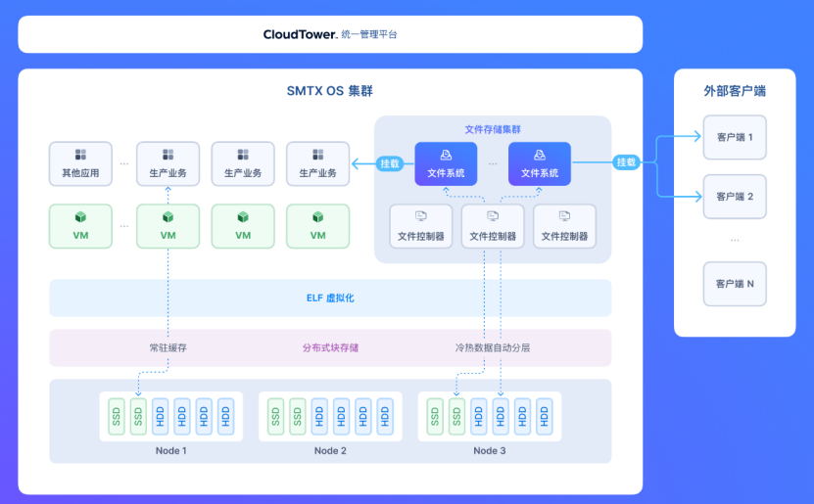Screen dimensions: 814x504
Task: Click the Node 1 label
Action: [170, 451]
